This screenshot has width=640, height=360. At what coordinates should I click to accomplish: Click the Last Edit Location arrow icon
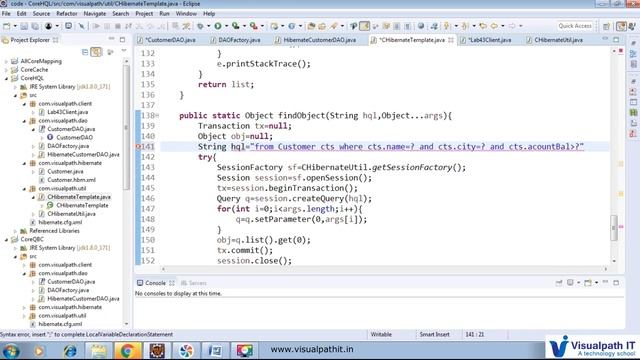pos(483,26)
